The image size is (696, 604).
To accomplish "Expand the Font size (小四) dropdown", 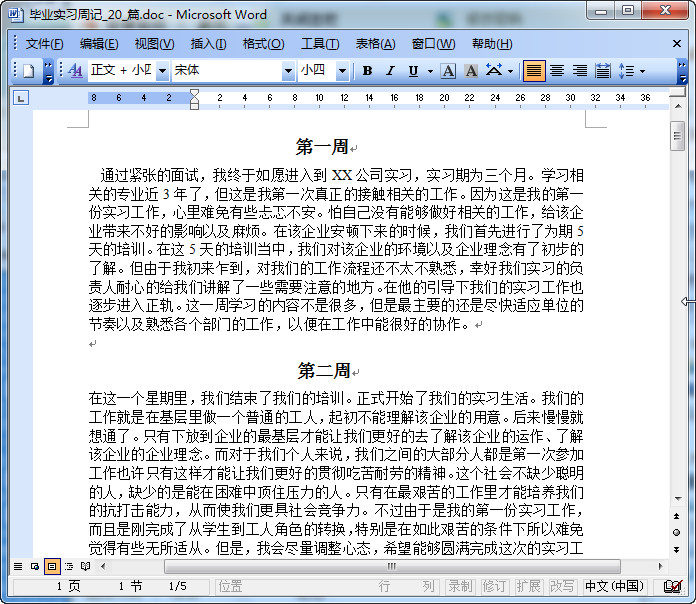I will pos(342,71).
